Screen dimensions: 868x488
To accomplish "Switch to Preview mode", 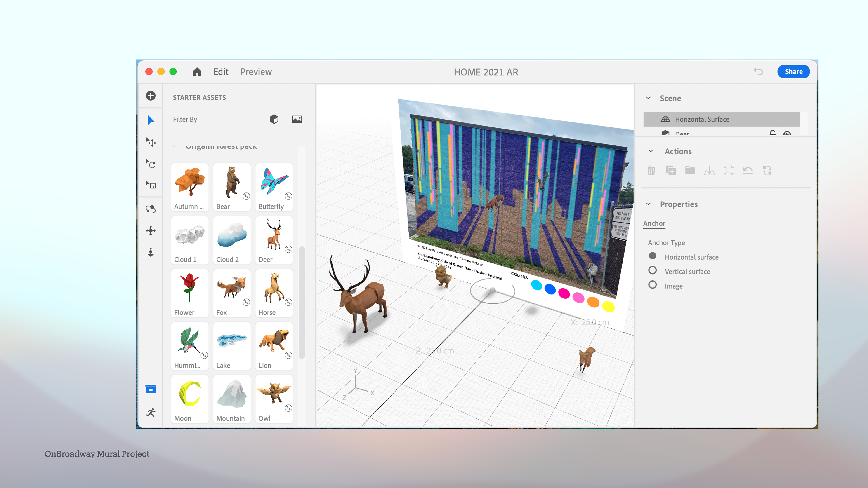I will tap(256, 72).
